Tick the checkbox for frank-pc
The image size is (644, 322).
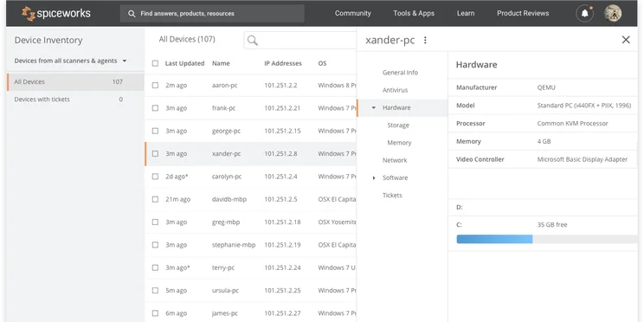coord(155,108)
